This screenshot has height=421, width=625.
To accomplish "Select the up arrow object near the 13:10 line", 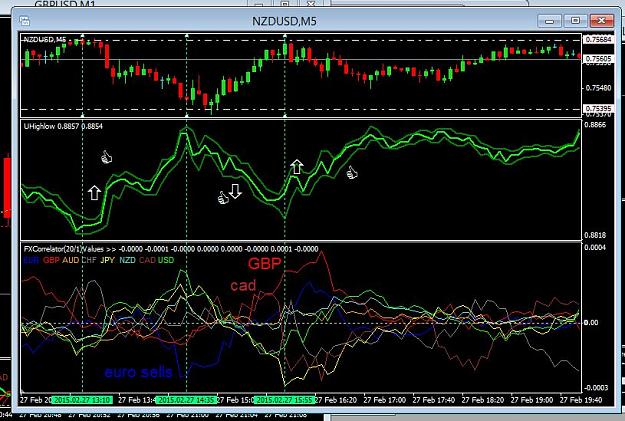I will click(94, 193).
